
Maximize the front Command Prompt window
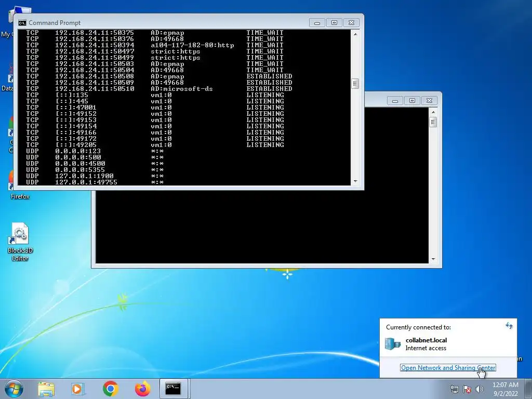pyautogui.click(x=334, y=23)
